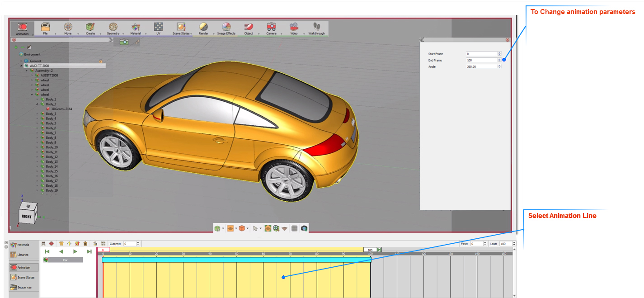This screenshot has height=298, width=644.
Task: Click the red record icon in animation toolbar
Action: click(52, 243)
